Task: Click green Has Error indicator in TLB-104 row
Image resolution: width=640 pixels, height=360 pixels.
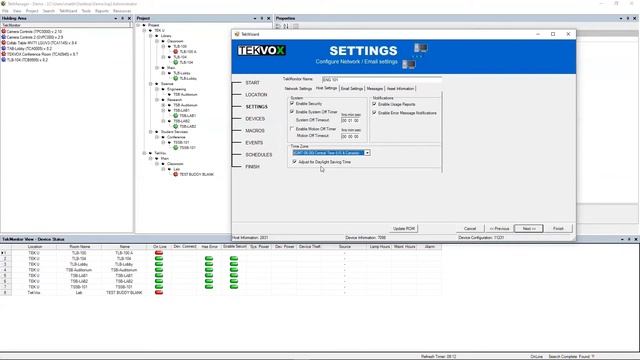Action: 209,259
